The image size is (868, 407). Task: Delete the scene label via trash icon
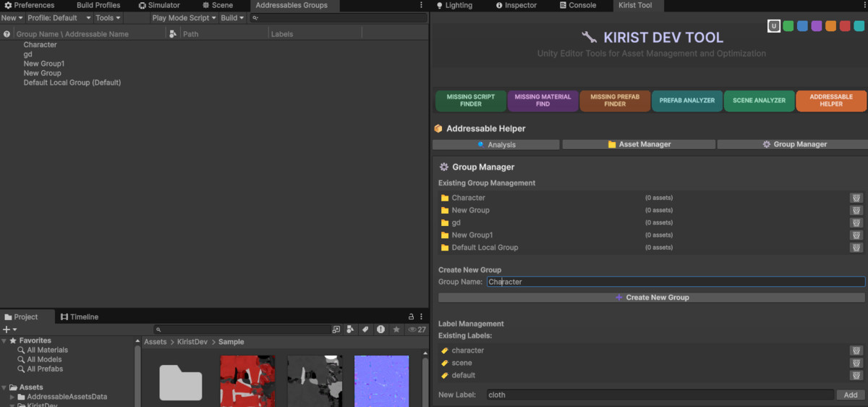[x=856, y=363]
